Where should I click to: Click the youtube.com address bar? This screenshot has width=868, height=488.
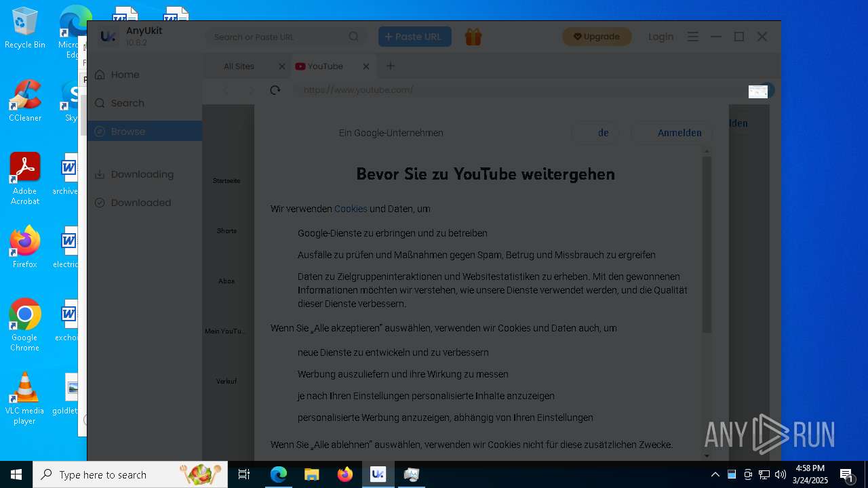coord(522,90)
